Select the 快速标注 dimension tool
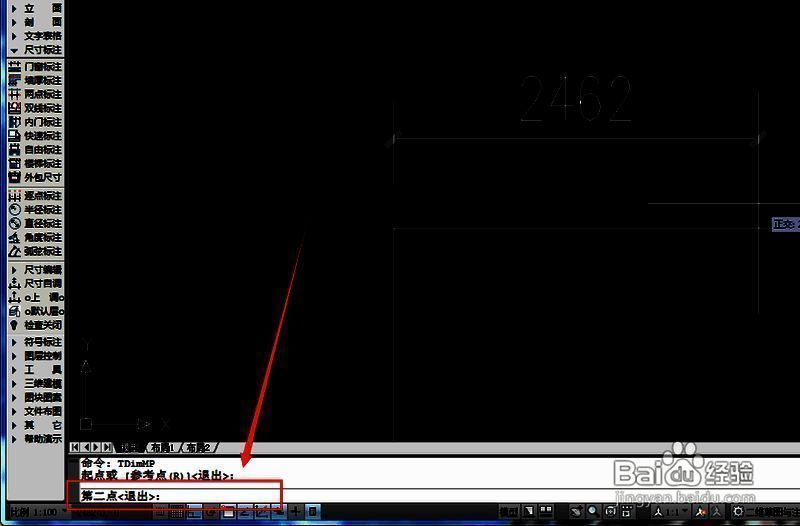800x526 pixels. (35, 136)
